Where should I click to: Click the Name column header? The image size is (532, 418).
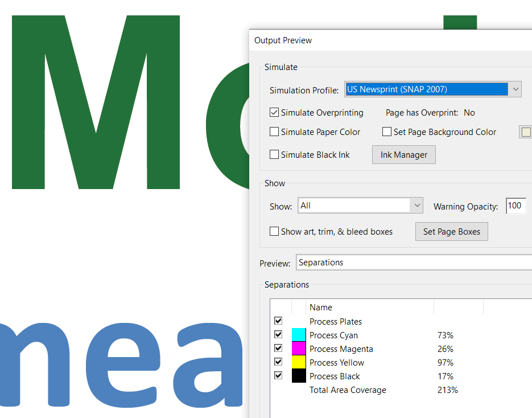pos(321,308)
